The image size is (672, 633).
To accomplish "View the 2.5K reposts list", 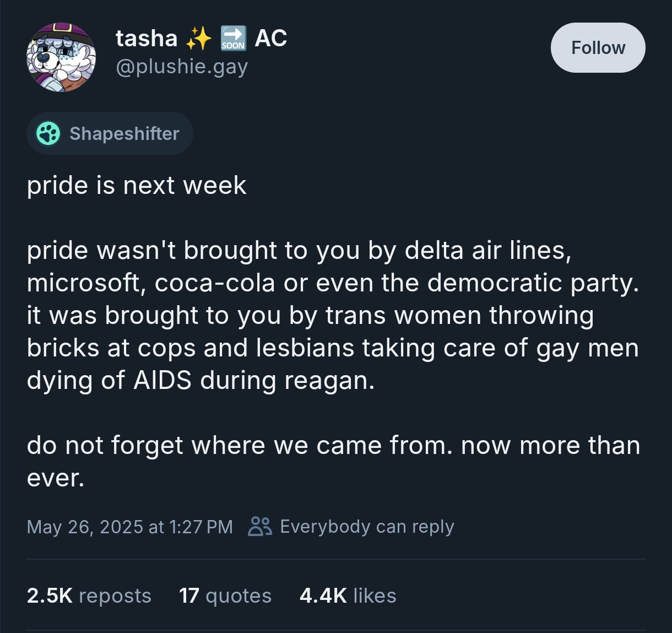I will coord(89,596).
